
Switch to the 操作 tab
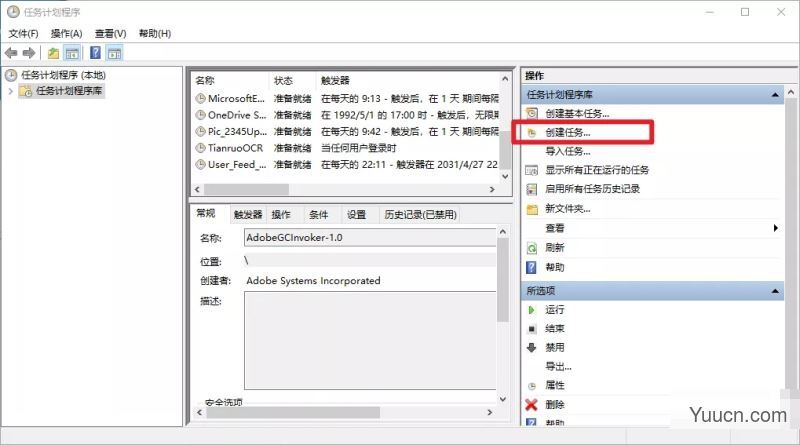pyautogui.click(x=281, y=215)
